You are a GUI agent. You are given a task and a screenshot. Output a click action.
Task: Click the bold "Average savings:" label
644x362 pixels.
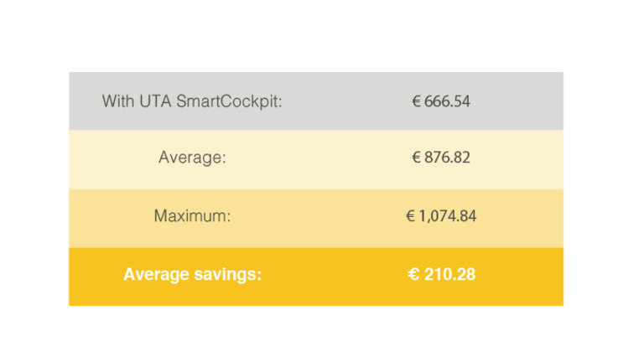click(x=192, y=274)
